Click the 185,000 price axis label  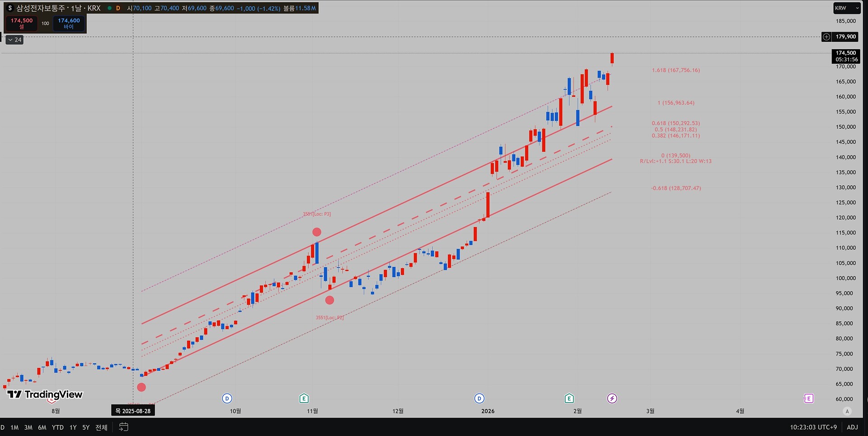pos(846,21)
